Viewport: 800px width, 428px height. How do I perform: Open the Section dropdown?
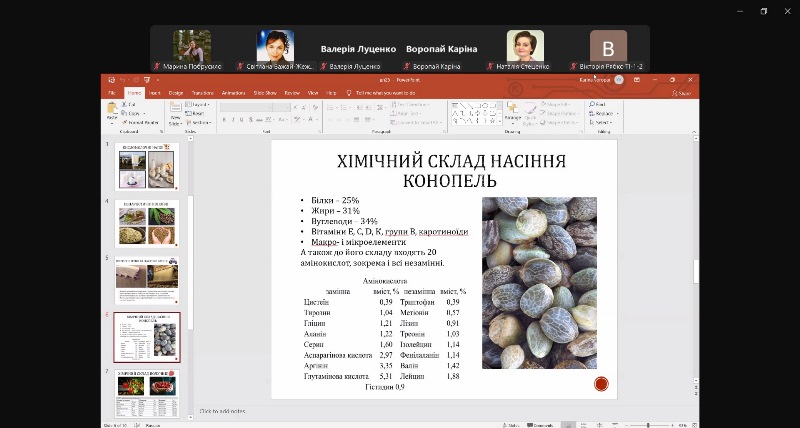click(201, 122)
